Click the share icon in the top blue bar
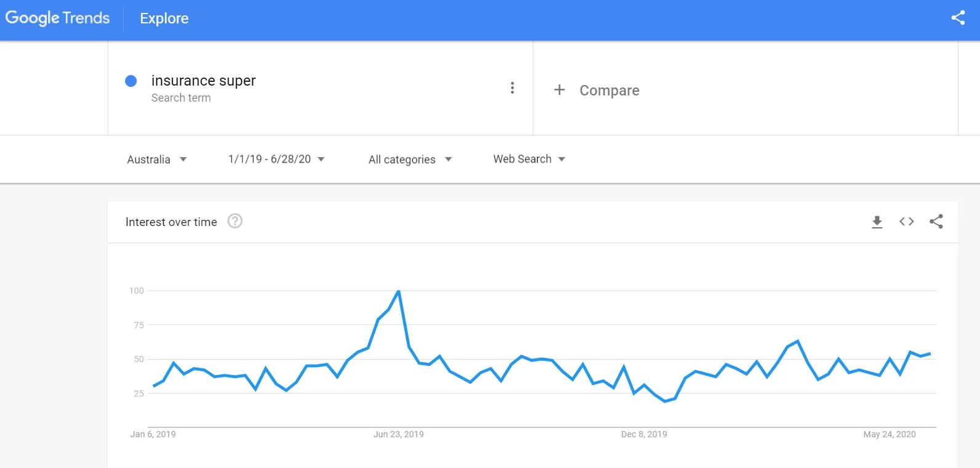This screenshot has width=980, height=468. (957, 18)
